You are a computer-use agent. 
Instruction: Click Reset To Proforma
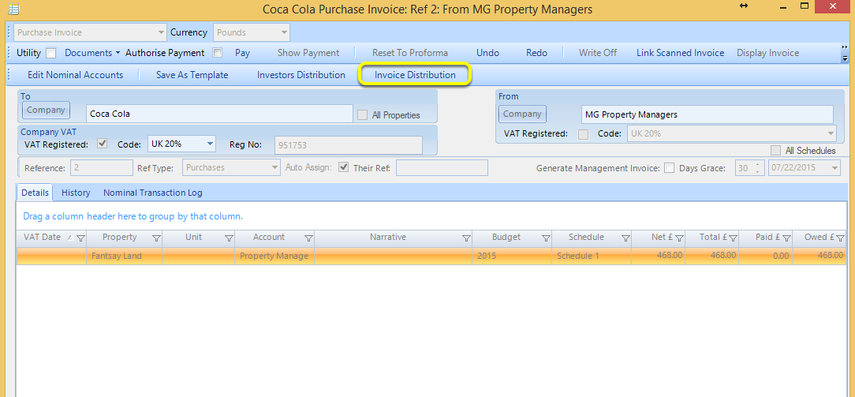[410, 53]
